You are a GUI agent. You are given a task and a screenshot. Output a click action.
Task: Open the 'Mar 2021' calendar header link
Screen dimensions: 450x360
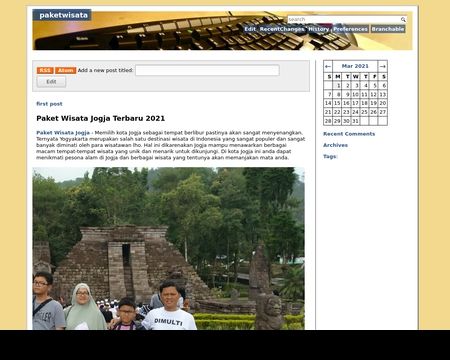[x=355, y=66]
